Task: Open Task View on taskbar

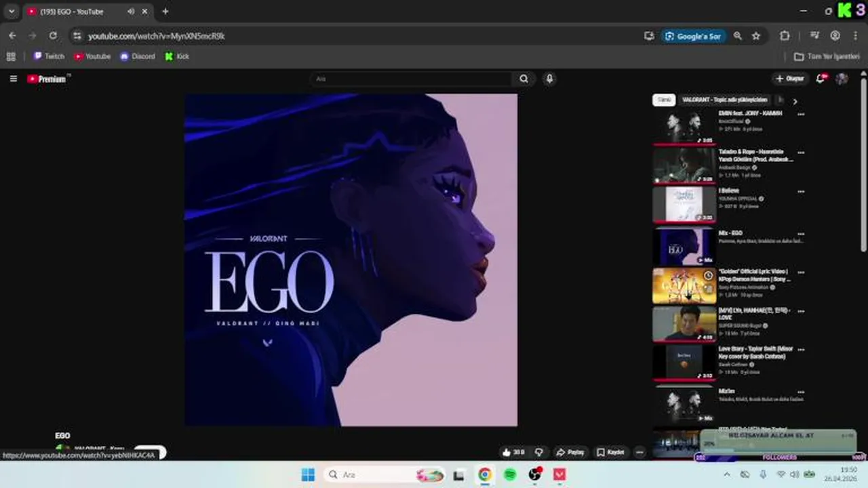Action: tap(459, 474)
